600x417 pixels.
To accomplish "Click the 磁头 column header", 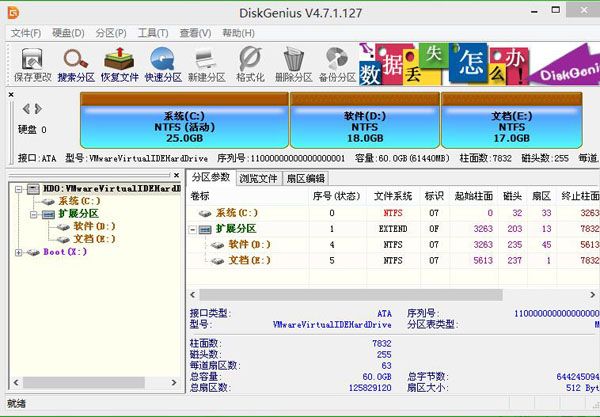I will (513, 196).
